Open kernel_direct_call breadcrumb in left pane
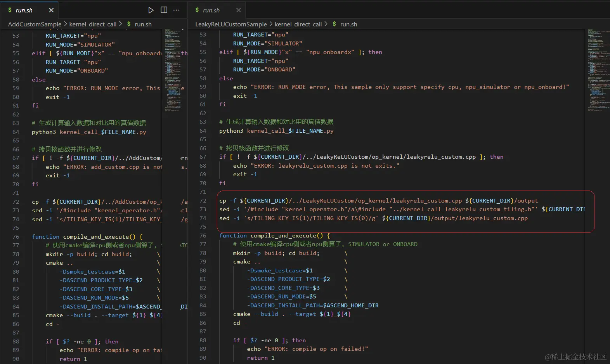The image size is (610, 364). 93,24
